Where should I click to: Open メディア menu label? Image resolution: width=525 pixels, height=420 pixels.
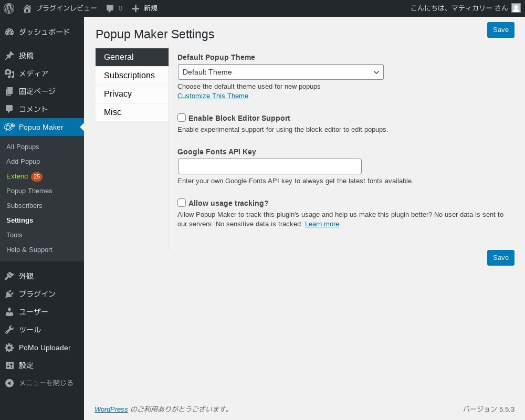(34, 73)
